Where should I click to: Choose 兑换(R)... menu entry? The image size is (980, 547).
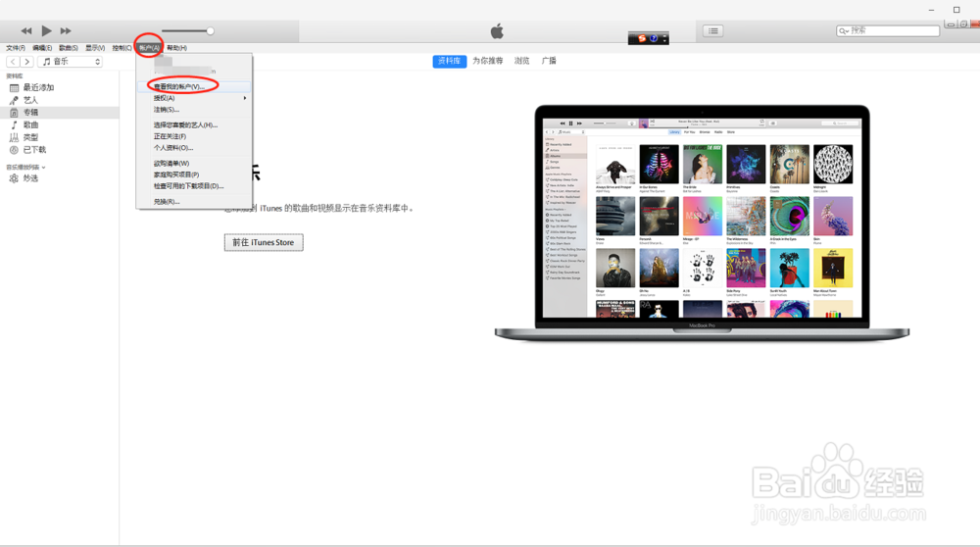pos(194,201)
